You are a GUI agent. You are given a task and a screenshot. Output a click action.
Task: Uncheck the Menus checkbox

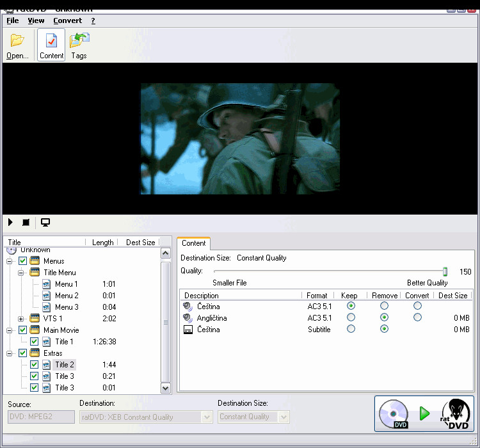(22, 261)
